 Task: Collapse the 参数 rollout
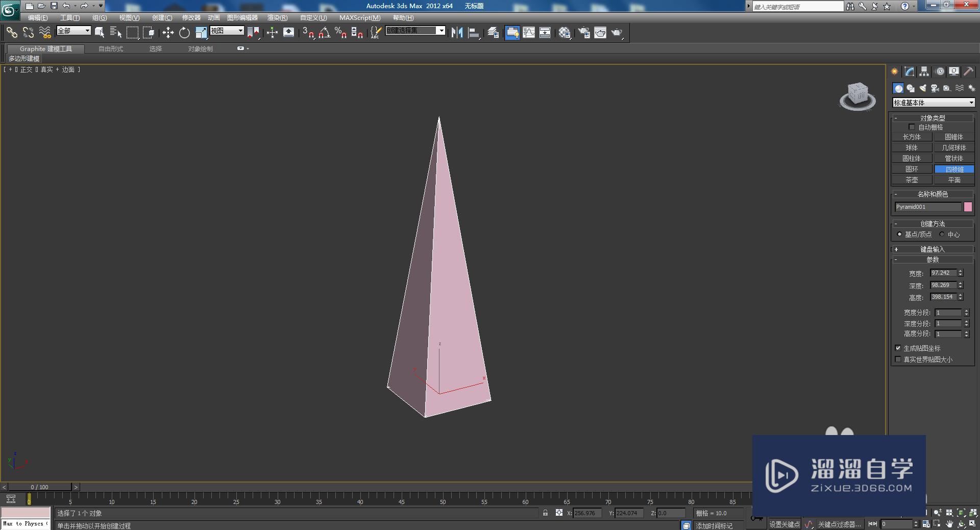click(933, 260)
